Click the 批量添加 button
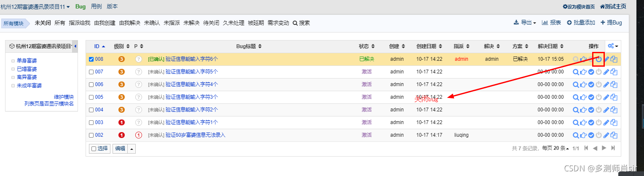 (x=581, y=23)
